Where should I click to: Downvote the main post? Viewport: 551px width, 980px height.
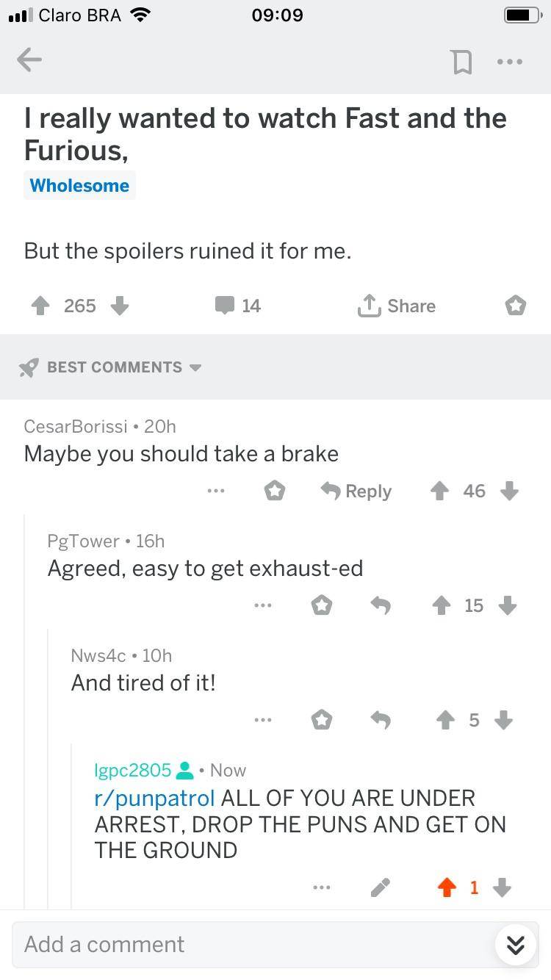pyautogui.click(x=120, y=306)
